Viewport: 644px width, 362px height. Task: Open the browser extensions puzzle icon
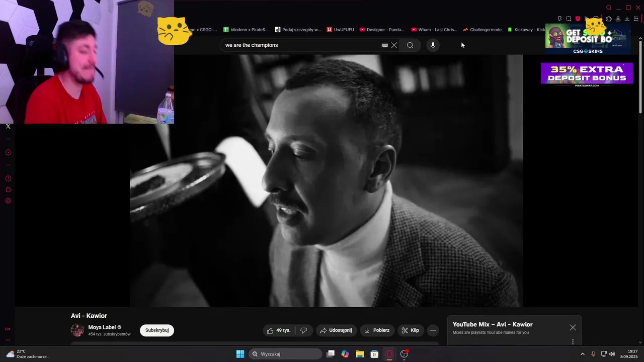(x=609, y=19)
